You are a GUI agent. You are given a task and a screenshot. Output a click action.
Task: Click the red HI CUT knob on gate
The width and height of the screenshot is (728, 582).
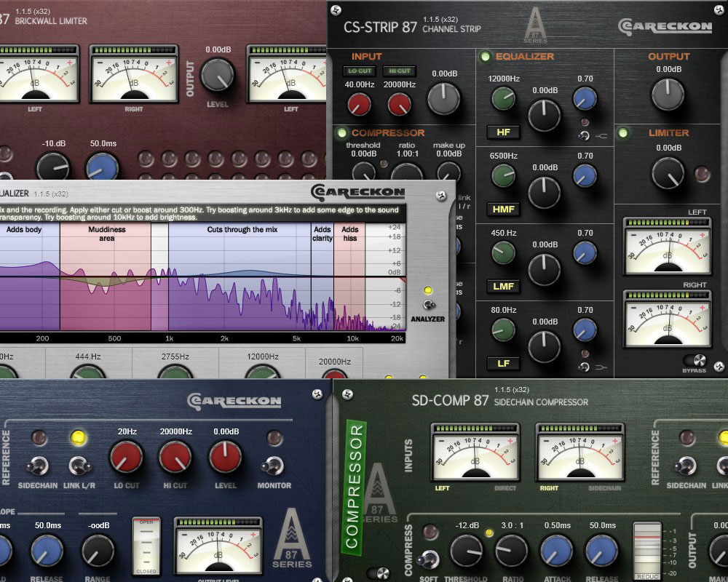175,458
